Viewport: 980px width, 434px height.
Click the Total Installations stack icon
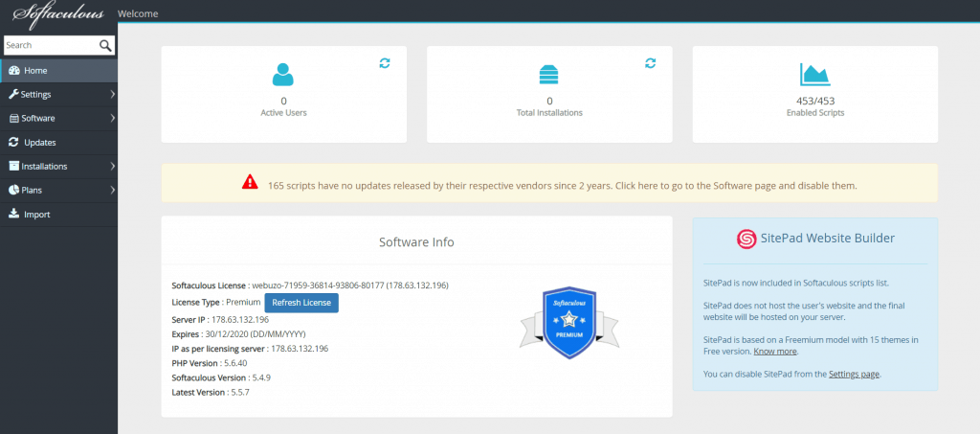[x=549, y=75]
